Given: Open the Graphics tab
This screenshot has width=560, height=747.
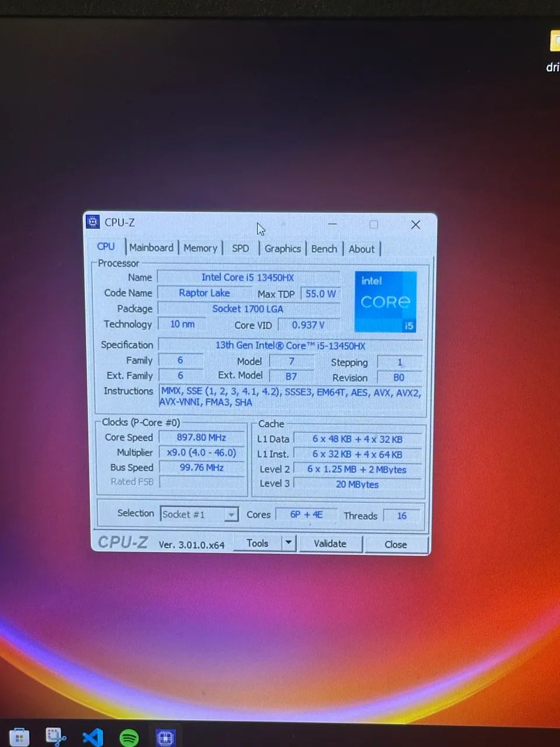Looking at the screenshot, I should (282, 249).
